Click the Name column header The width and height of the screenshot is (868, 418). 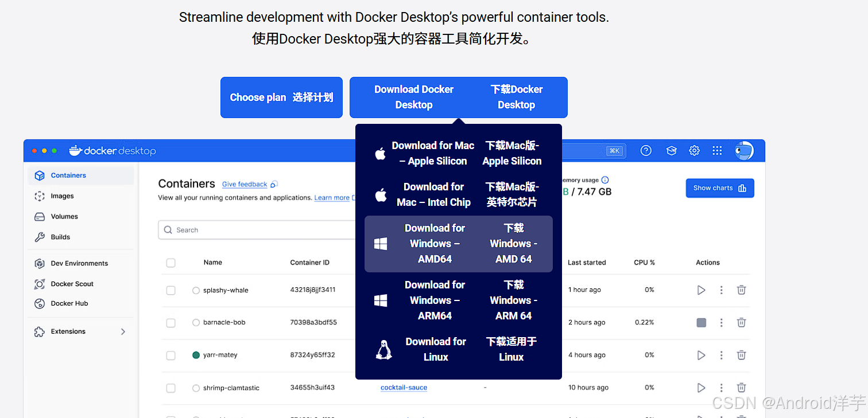pyautogui.click(x=212, y=263)
